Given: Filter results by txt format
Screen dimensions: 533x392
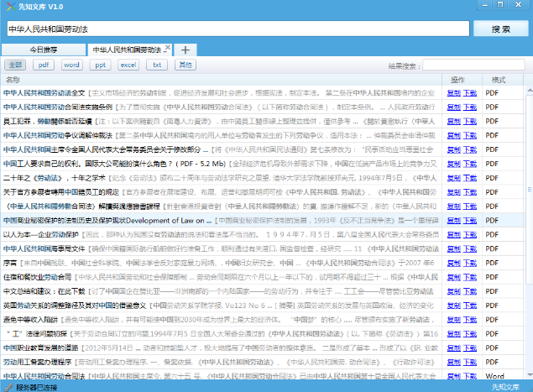Looking at the screenshot, I should click(157, 65).
